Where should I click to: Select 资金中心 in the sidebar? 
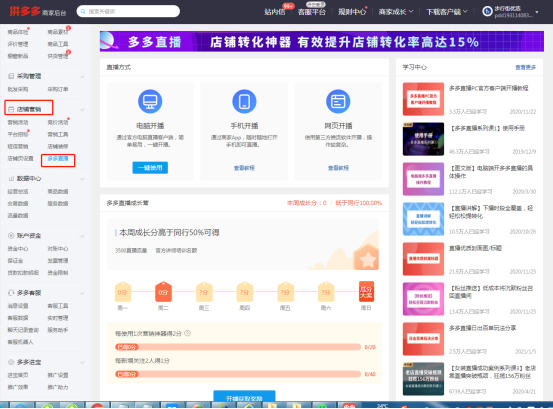18,249
